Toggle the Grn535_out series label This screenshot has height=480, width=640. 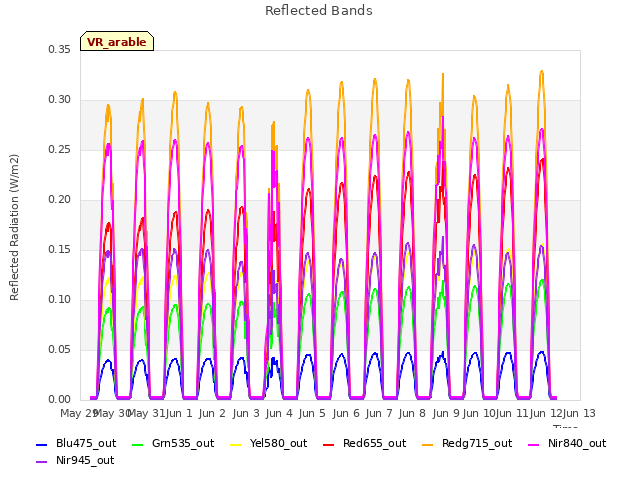coord(183,443)
